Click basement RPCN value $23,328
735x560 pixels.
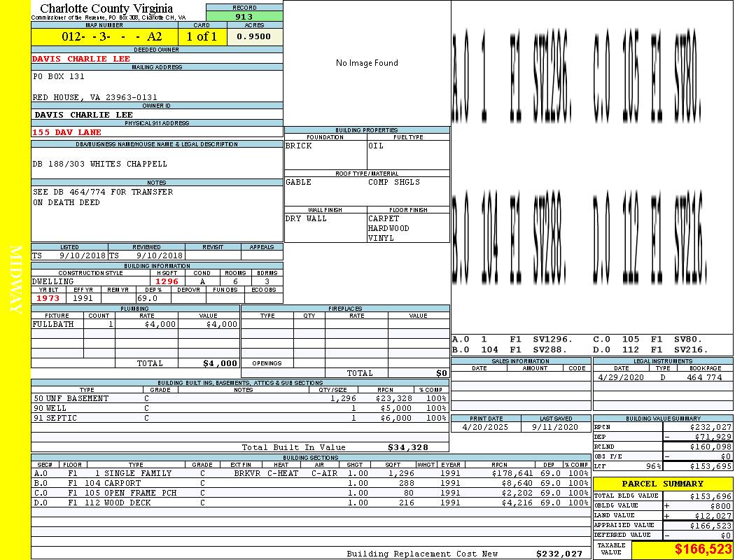[x=394, y=399]
